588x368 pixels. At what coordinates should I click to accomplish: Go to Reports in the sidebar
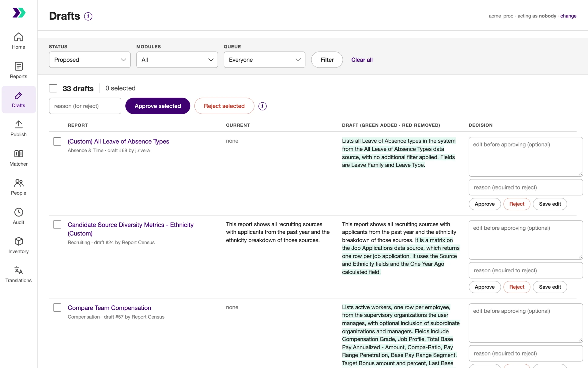[x=19, y=71]
